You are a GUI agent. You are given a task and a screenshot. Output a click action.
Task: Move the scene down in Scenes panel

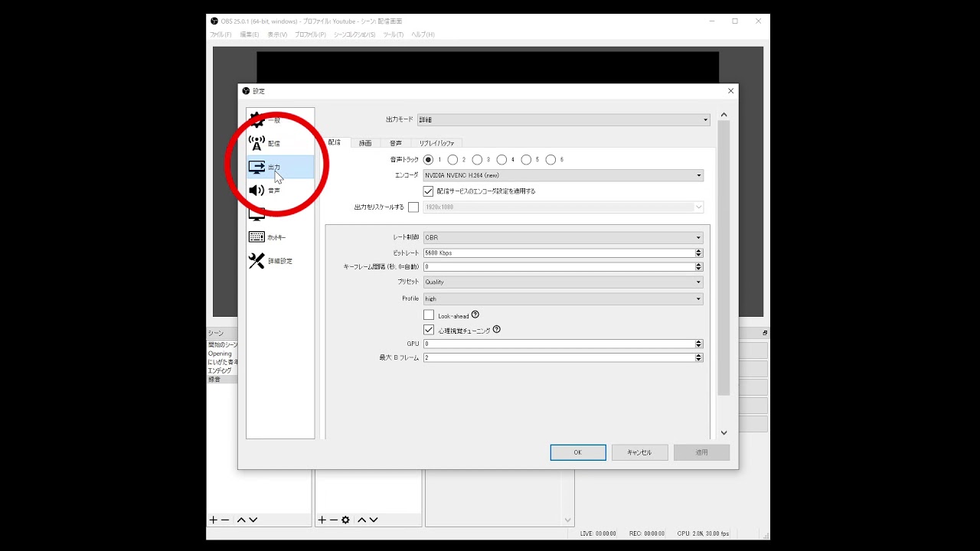253,520
